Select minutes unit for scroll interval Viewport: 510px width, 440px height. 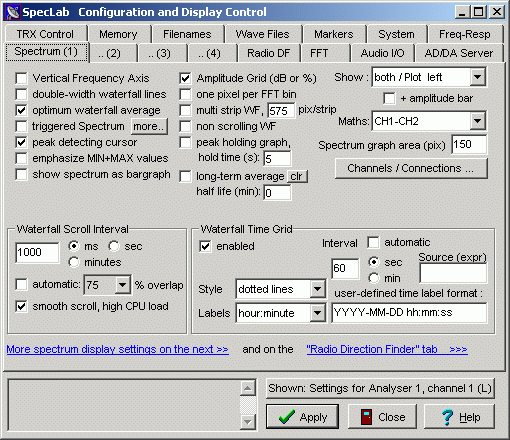(74, 262)
